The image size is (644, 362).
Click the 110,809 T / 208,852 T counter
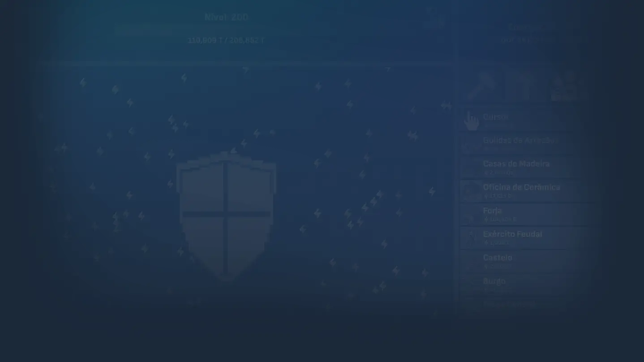226,40
